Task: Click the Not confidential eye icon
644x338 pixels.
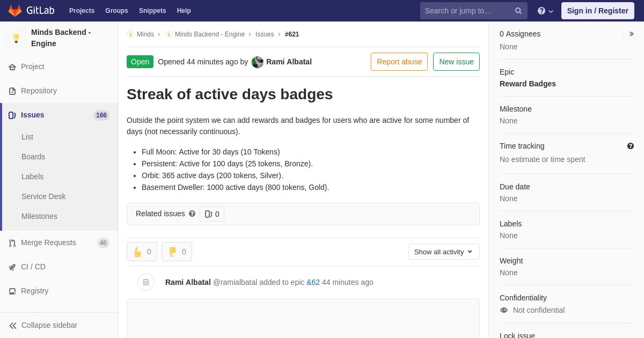Action: [504, 310]
